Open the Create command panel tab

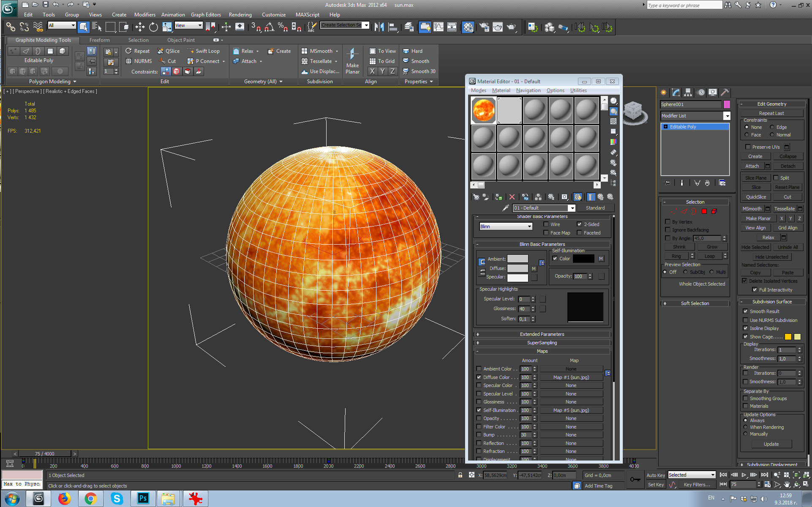click(x=664, y=93)
